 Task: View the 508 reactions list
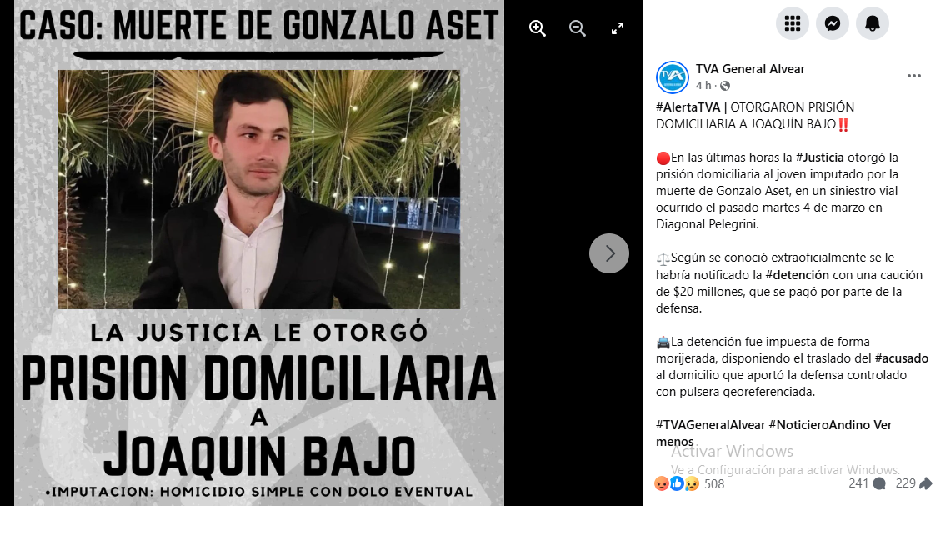[x=689, y=484]
